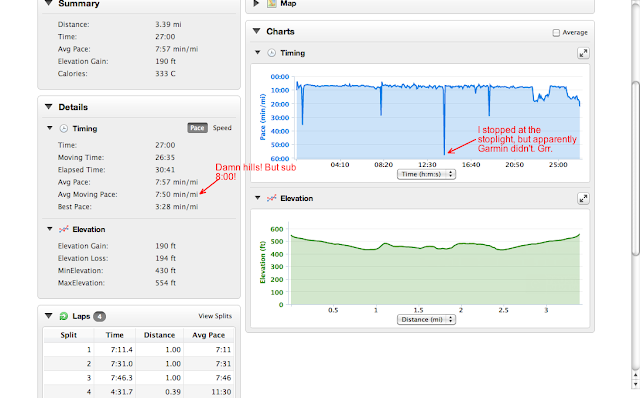640x398 pixels.
Task: Maximize the Elevation chart with expand icon
Action: click(x=583, y=198)
